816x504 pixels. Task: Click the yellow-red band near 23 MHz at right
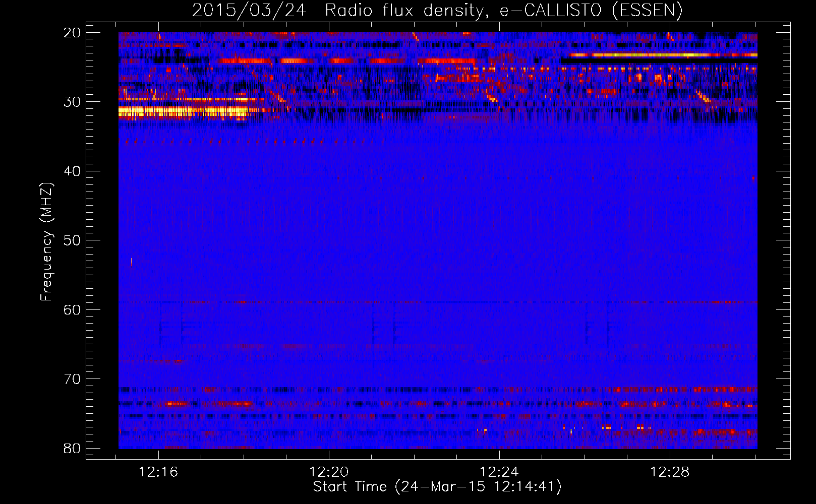click(663, 55)
